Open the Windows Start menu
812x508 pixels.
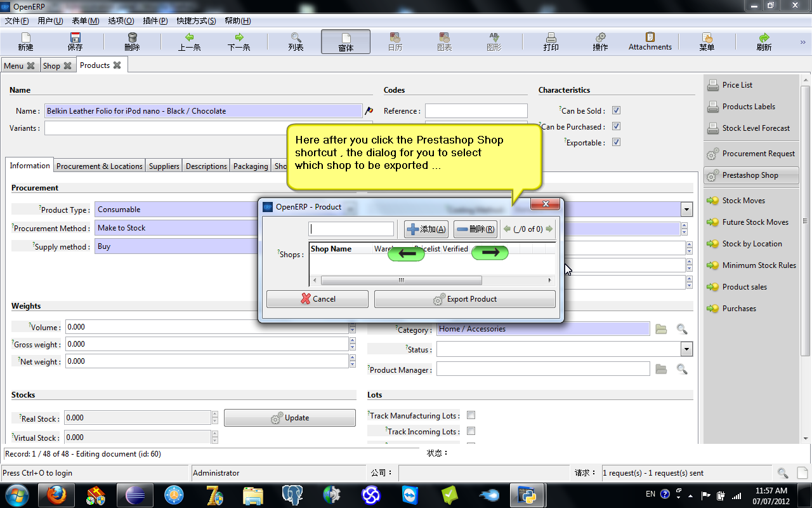[x=16, y=495]
